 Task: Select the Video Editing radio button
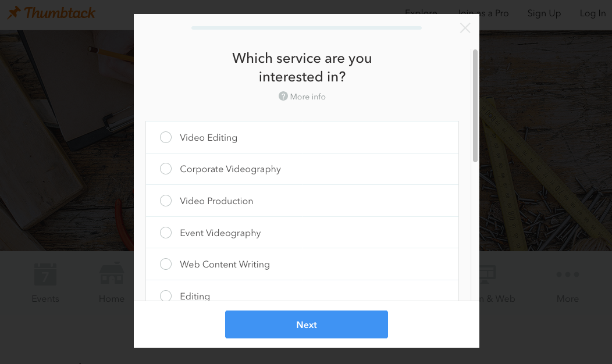coord(166,137)
